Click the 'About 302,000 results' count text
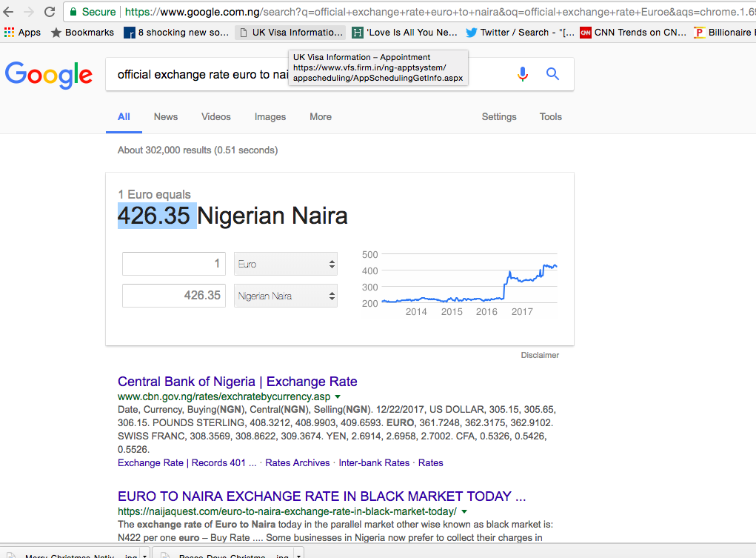The width and height of the screenshot is (756, 558). click(x=198, y=150)
